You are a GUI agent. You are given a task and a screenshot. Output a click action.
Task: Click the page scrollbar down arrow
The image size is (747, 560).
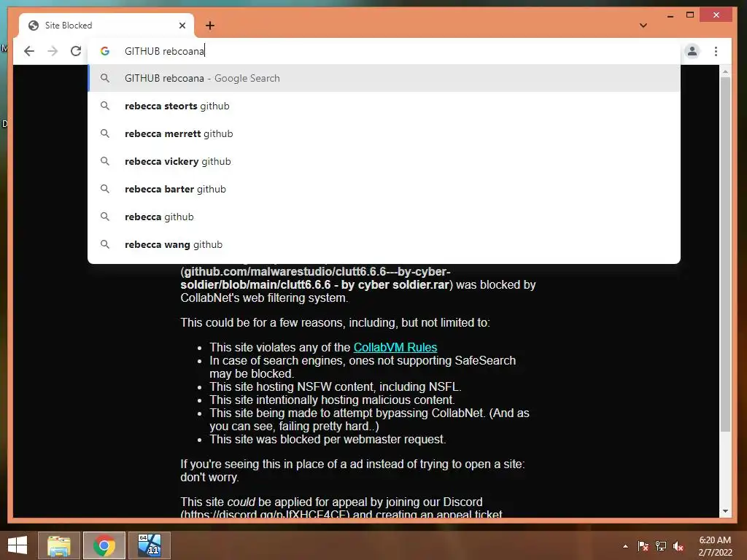point(725,511)
